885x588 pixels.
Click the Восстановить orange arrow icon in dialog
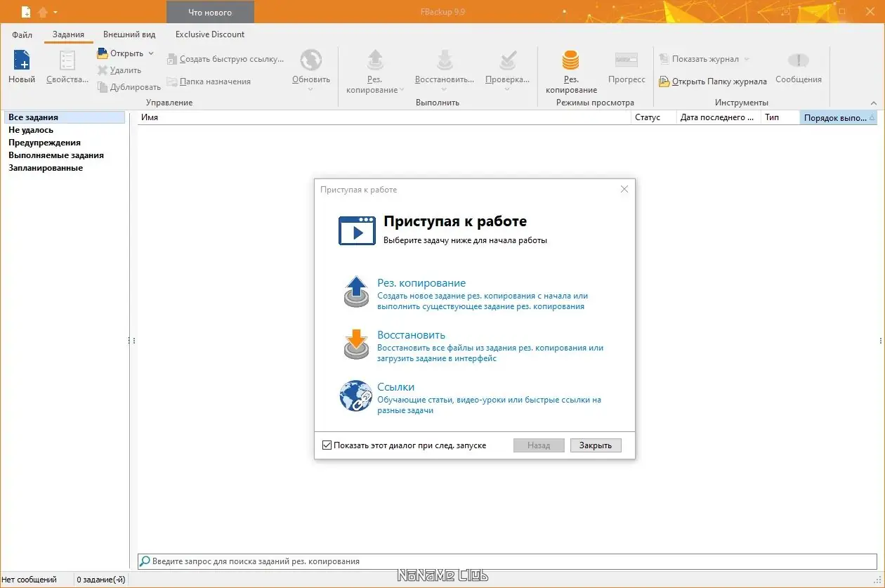356,344
